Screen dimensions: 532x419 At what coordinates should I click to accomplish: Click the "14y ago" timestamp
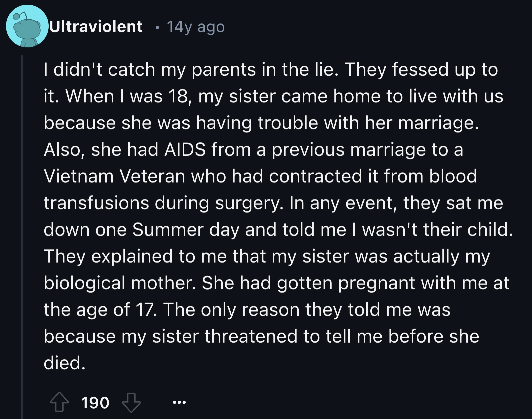[x=195, y=27]
